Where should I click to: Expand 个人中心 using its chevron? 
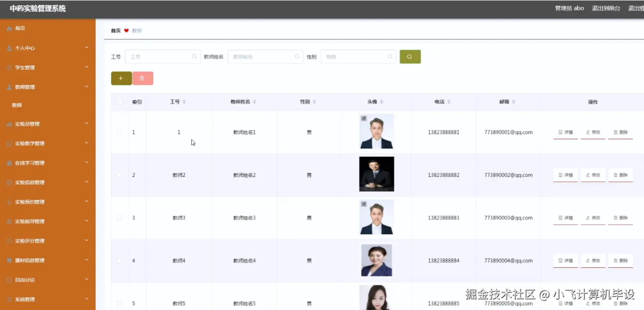[86, 47]
